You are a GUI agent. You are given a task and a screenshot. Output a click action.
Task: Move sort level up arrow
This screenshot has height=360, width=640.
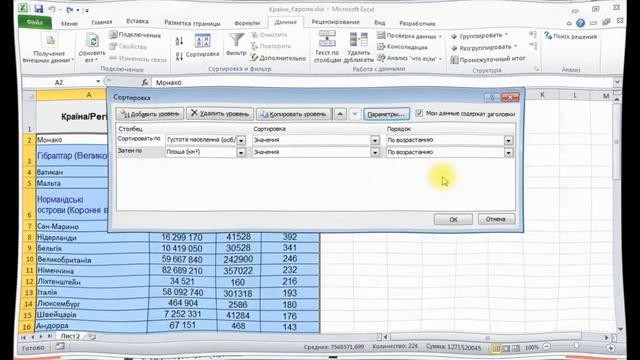[x=340, y=114]
